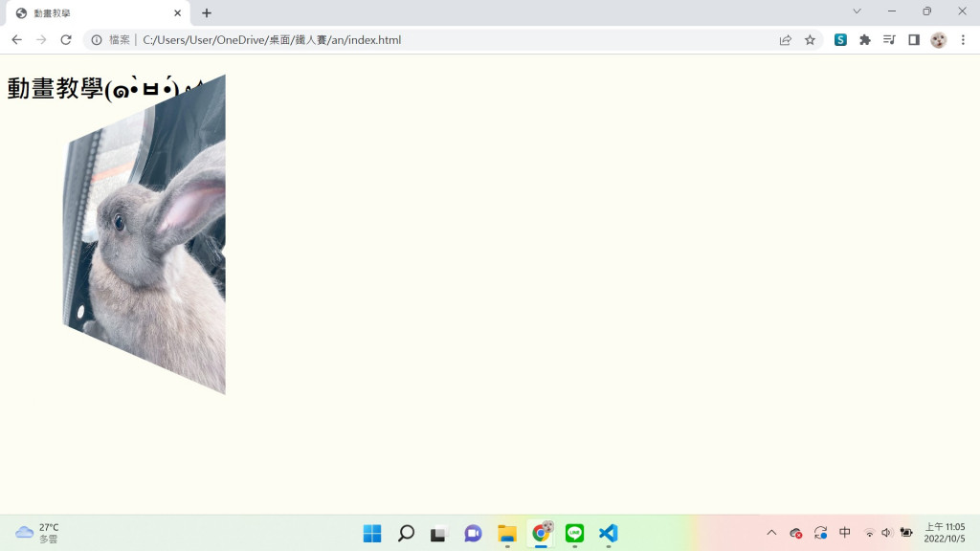View site information icon in address bar
Image resolution: width=980 pixels, height=551 pixels.
pos(97,40)
